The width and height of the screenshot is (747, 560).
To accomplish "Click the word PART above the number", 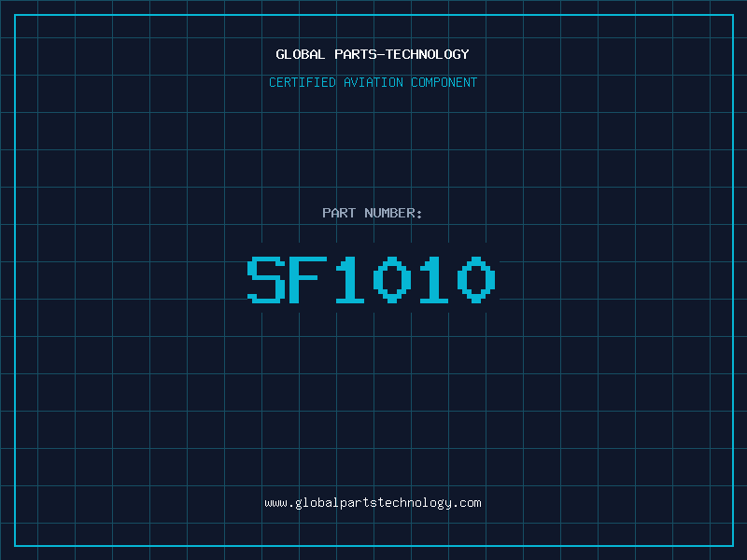I will [x=339, y=213].
